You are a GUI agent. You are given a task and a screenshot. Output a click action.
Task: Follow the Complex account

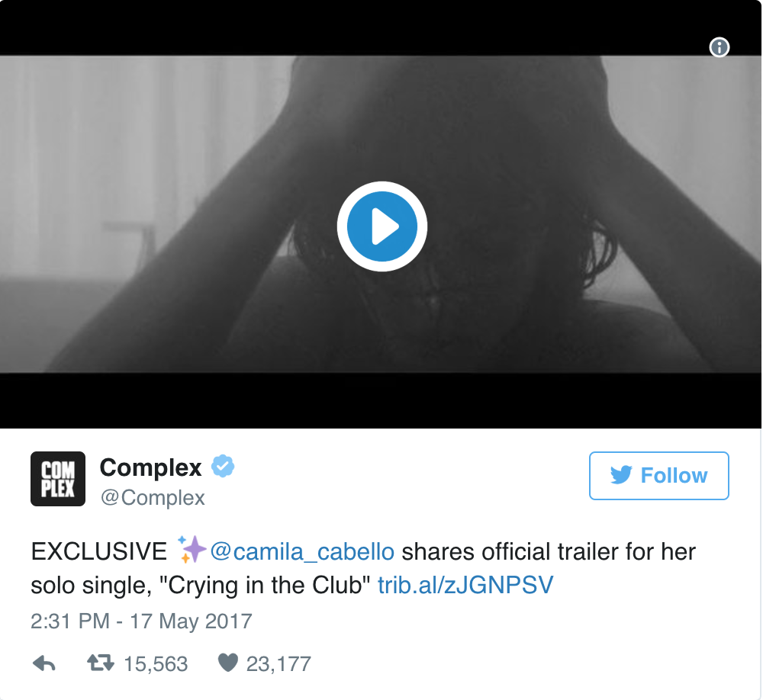pos(659,476)
